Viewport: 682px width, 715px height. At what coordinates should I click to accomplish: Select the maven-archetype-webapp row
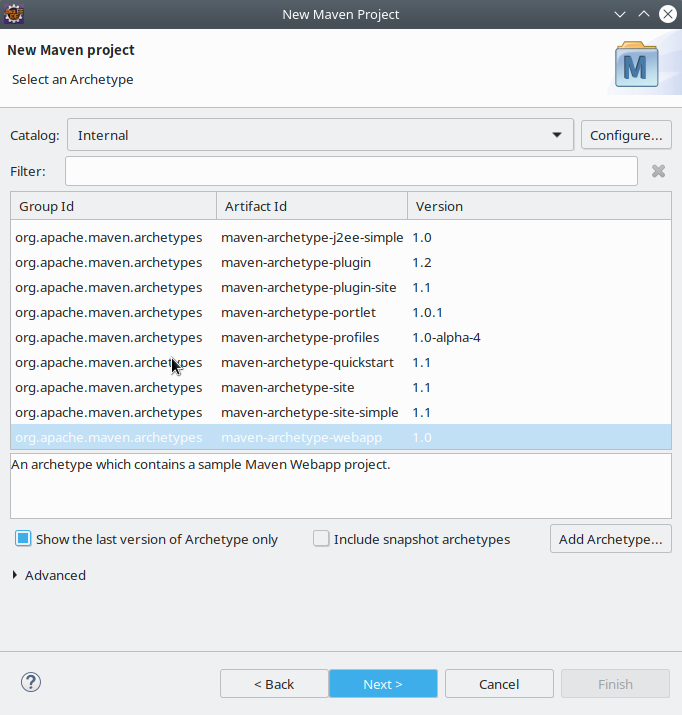click(x=341, y=437)
